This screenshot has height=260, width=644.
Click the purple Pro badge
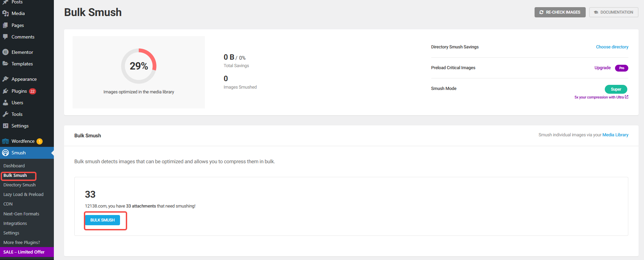point(621,68)
